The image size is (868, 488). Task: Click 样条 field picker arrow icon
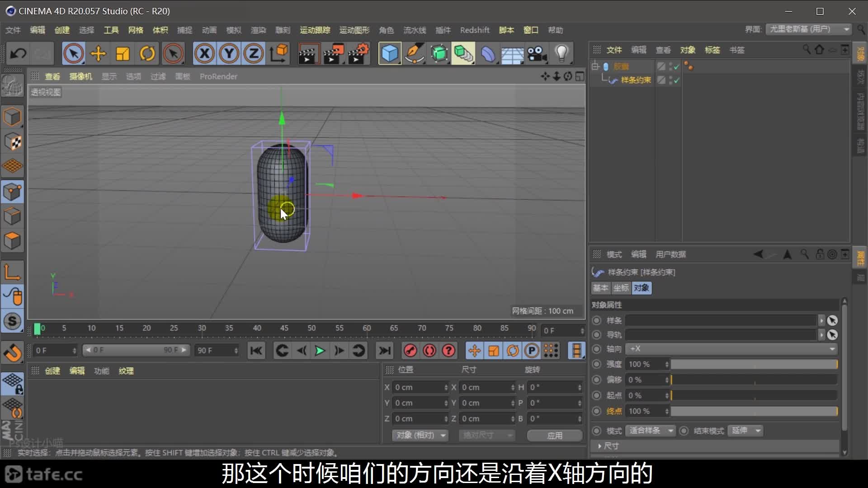[832, 320]
